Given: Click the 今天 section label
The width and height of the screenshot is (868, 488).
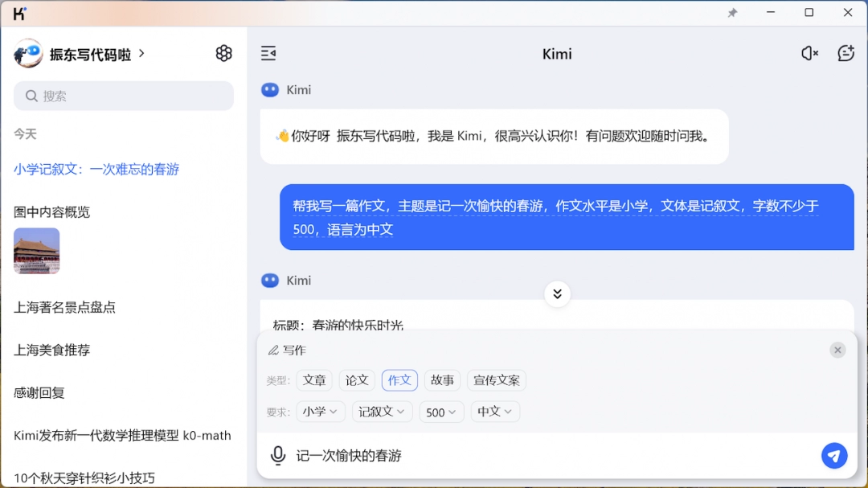Looking at the screenshot, I should tap(25, 134).
